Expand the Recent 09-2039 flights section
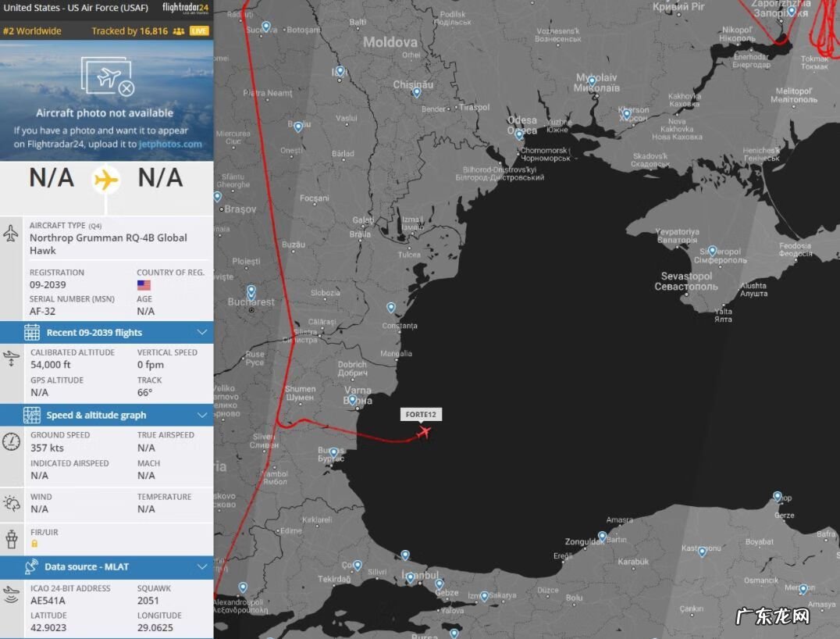 coord(201,332)
